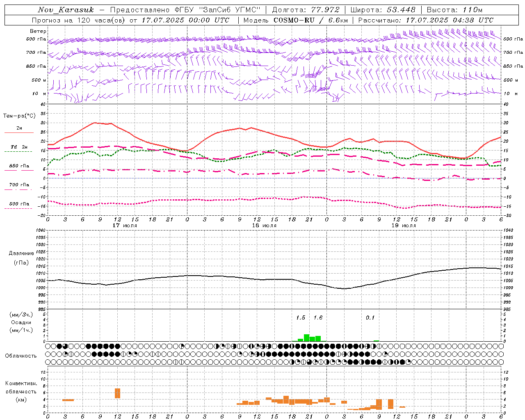This screenshot has width=525, height=420.
Task: Click the longitude value 'Долгота: 77.972'
Action: (x=306, y=10)
